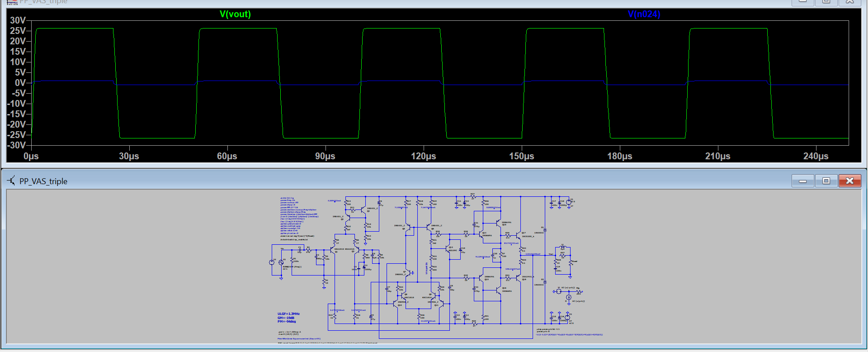The width and height of the screenshot is (868, 352).
Task: Select transistor Q10 2N3904_C in the schematic
Action: click(395, 304)
